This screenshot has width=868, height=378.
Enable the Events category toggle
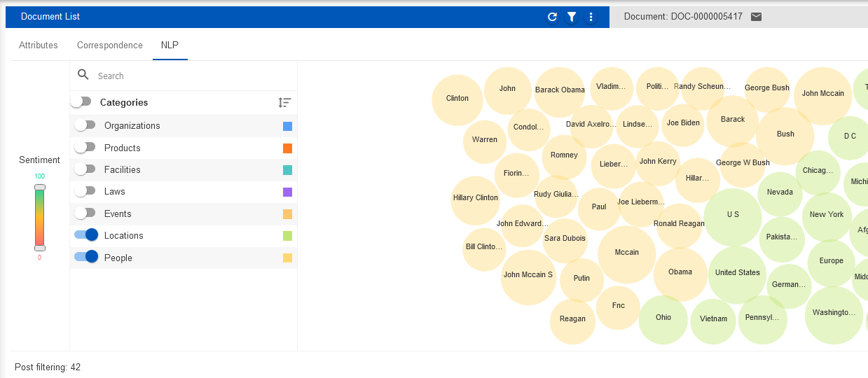click(x=85, y=213)
